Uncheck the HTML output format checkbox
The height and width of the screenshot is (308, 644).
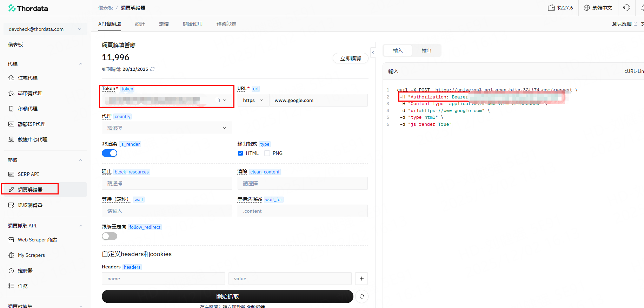pos(240,153)
